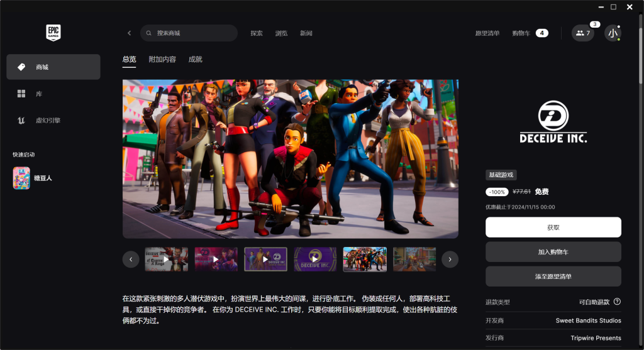Select the last street scene thumbnail
This screenshot has width=644, height=350.
tap(414, 260)
